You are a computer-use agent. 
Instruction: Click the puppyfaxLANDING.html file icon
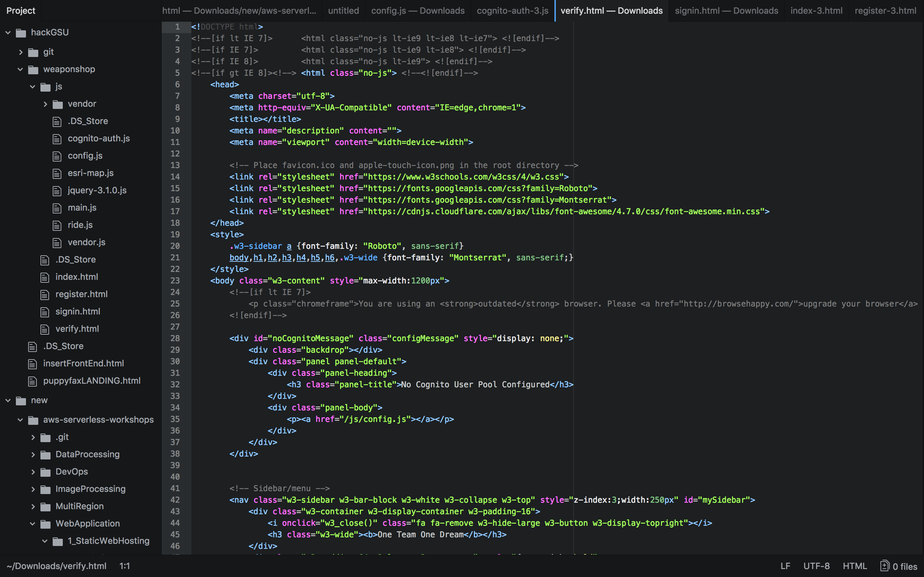pyautogui.click(x=32, y=381)
